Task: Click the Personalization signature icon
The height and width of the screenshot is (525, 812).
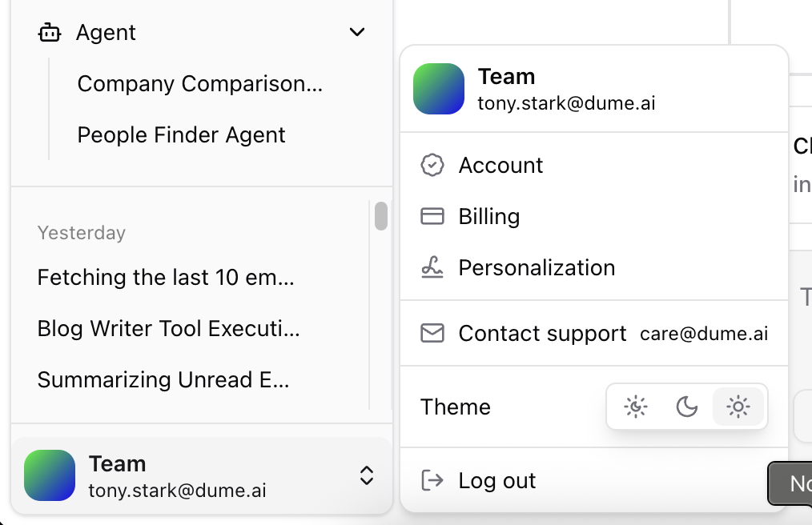Action: pos(432,267)
